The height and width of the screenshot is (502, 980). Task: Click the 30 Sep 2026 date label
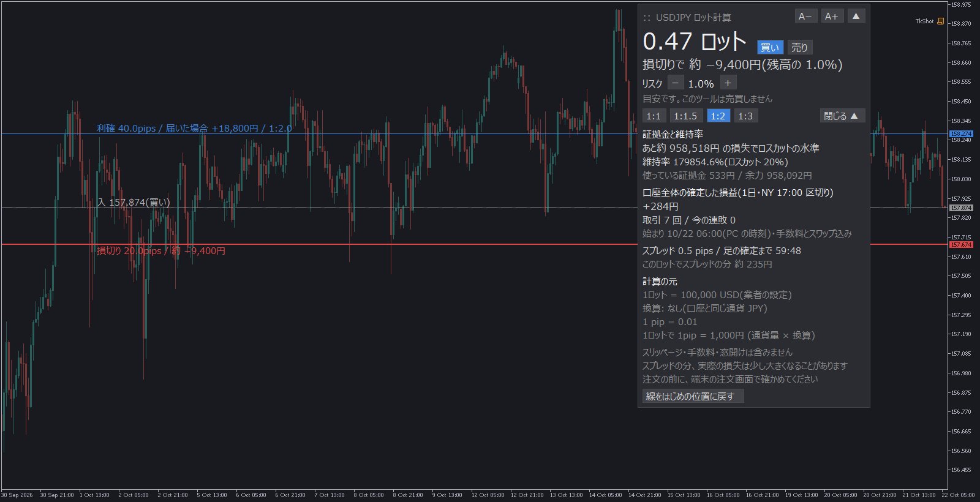[x=17, y=495]
